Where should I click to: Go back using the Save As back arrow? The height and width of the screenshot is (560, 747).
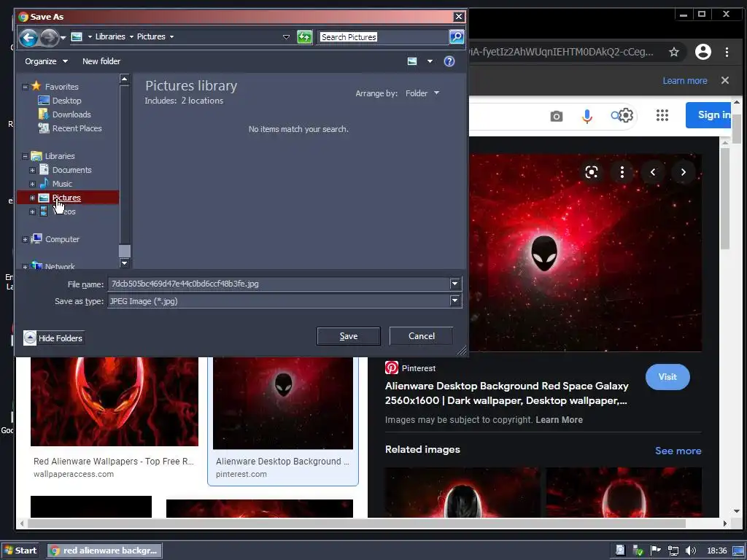click(28, 37)
